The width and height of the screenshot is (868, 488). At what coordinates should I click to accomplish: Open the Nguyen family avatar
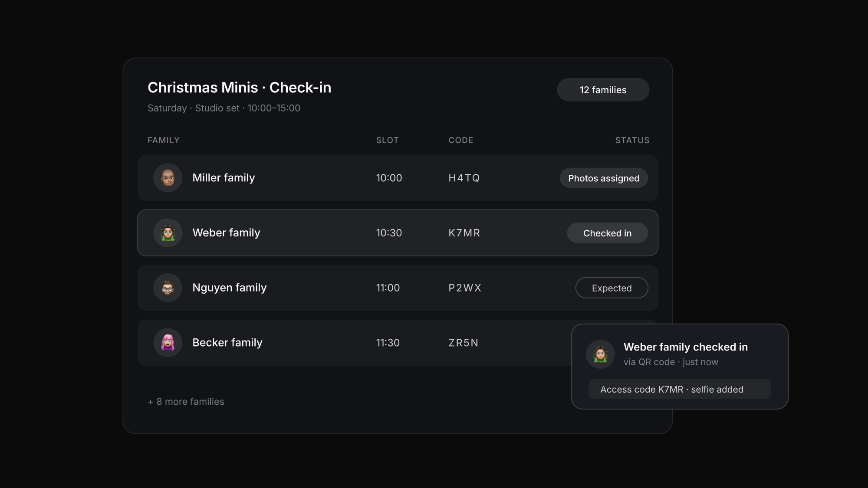168,288
